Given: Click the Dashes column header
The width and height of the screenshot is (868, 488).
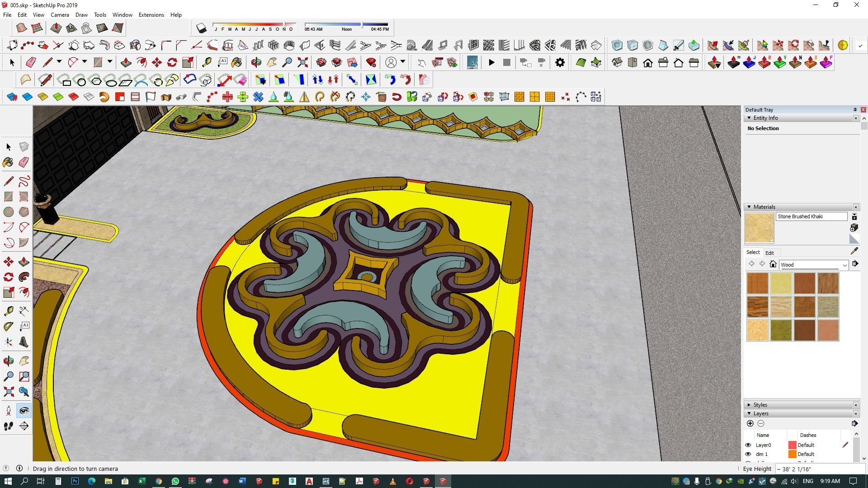Looking at the screenshot, I should tap(807, 435).
